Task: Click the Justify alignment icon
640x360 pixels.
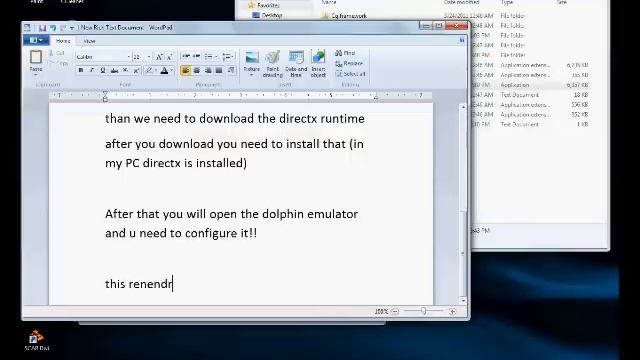Action: click(219, 71)
